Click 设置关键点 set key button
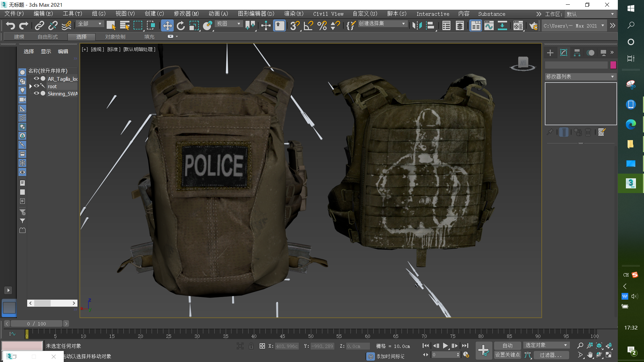644x362 pixels. point(507,355)
